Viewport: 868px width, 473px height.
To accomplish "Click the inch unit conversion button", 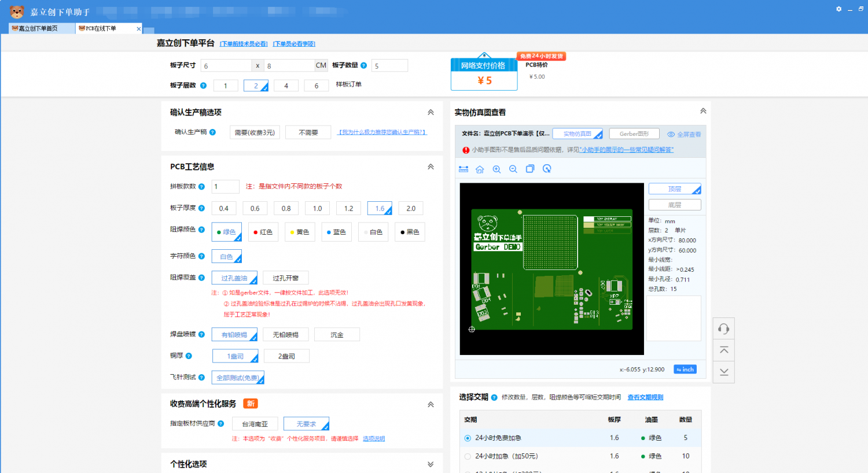I will [x=685, y=369].
